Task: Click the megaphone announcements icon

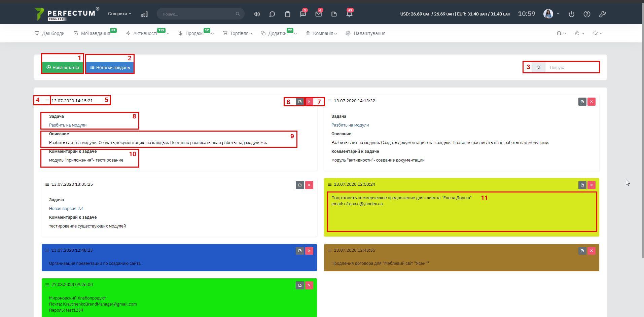Action: pyautogui.click(x=257, y=14)
